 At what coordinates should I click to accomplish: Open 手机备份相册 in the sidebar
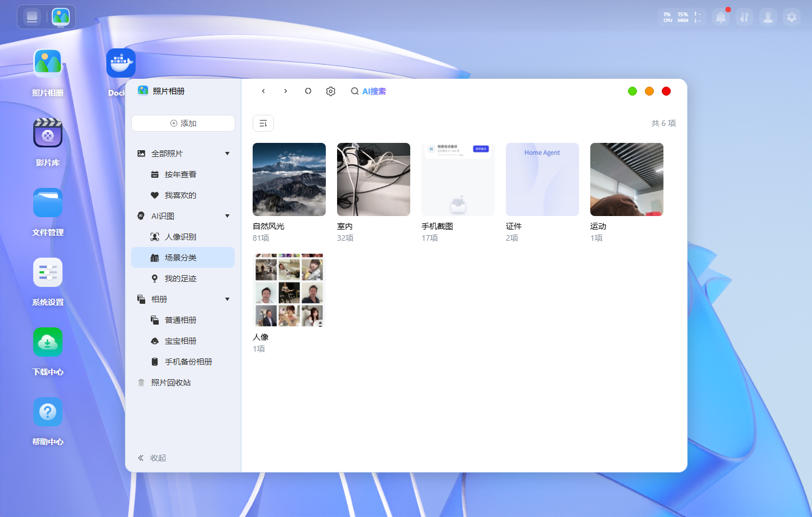(183, 362)
